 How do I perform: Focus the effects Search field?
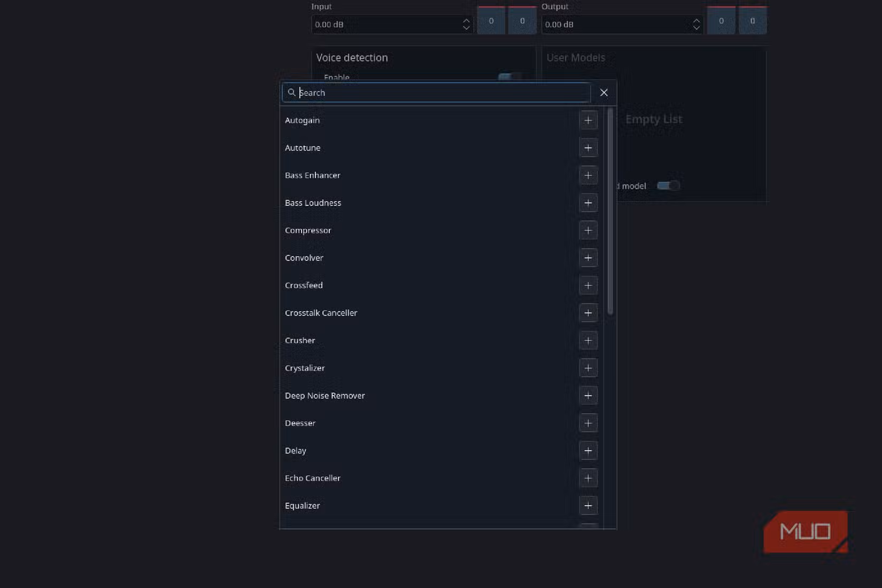tap(436, 92)
